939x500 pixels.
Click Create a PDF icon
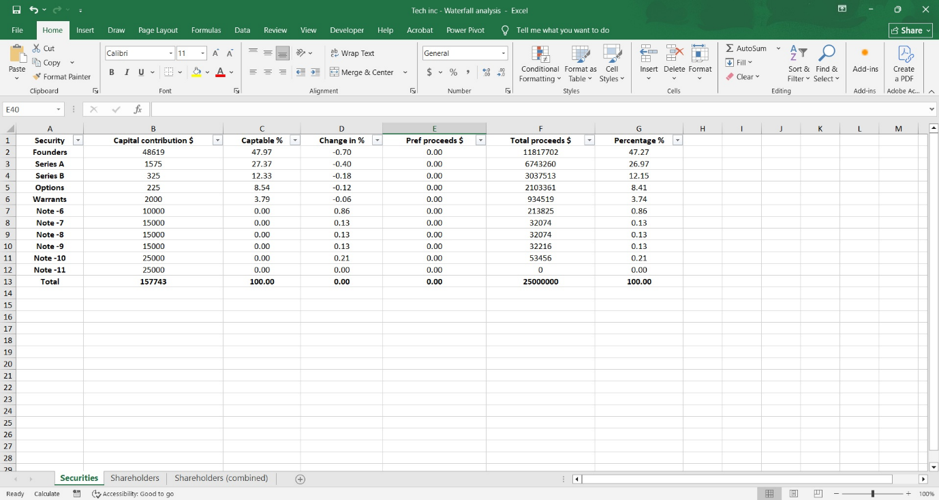(x=904, y=54)
